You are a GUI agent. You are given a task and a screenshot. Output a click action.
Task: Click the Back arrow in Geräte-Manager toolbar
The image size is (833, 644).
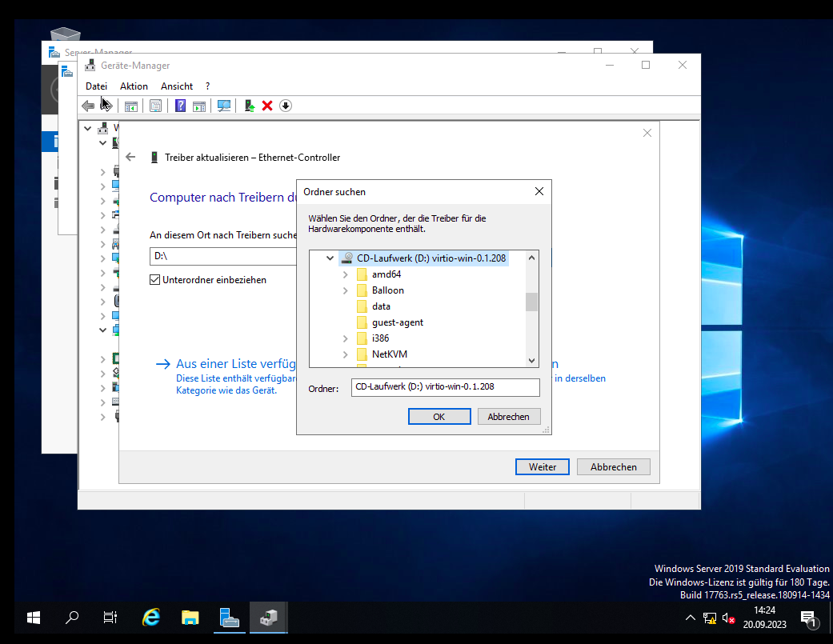pyautogui.click(x=88, y=106)
